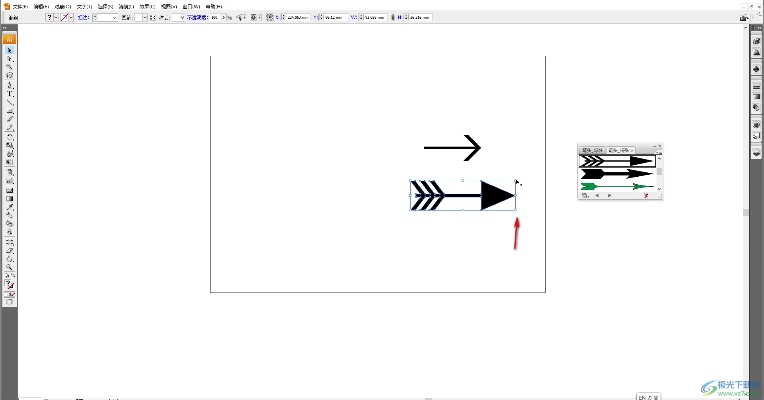This screenshot has width=764, height=400.
Task: Select the Direct Selection tool
Action: point(9,59)
